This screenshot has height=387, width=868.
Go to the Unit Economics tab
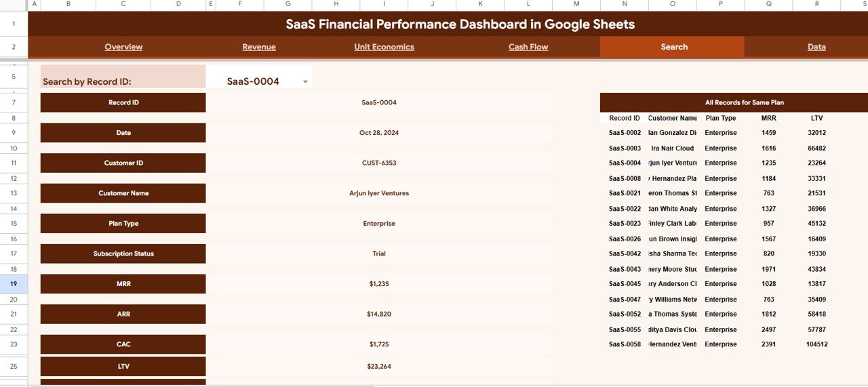(x=384, y=47)
